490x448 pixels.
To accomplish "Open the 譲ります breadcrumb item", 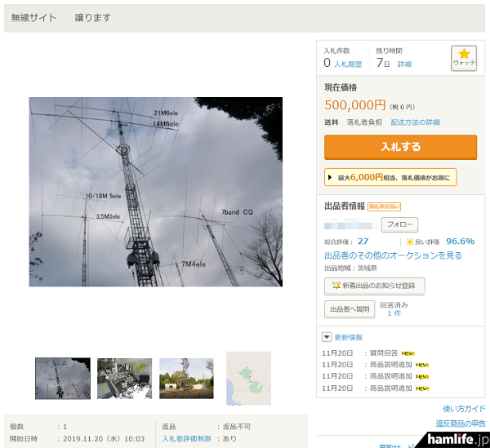I will click(x=92, y=17).
